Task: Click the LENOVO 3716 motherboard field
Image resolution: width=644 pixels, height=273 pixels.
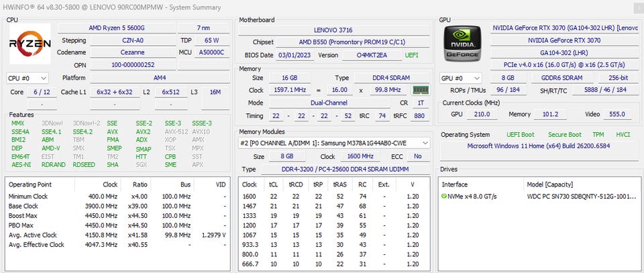Action: click(x=333, y=30)
